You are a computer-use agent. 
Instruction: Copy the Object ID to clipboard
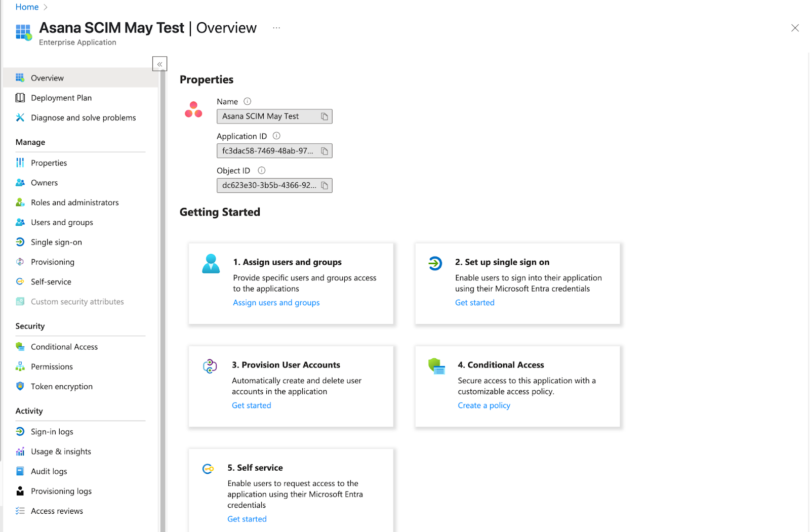(x=325, y=186)
